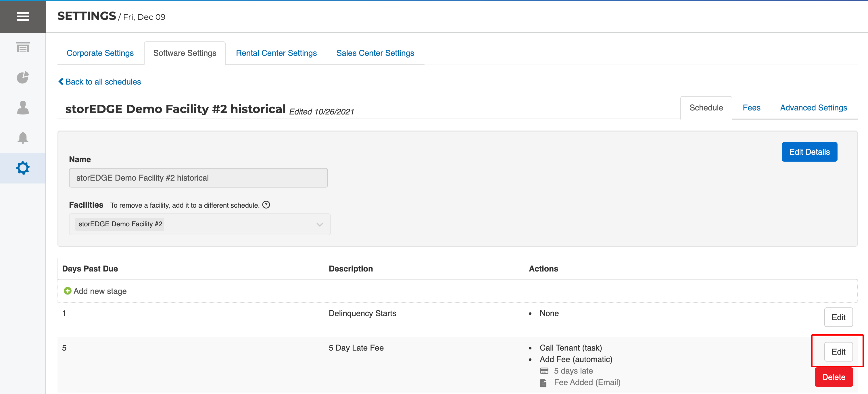
Task: Click the Edited 10/26/2021 label
Action: point(321,111)
